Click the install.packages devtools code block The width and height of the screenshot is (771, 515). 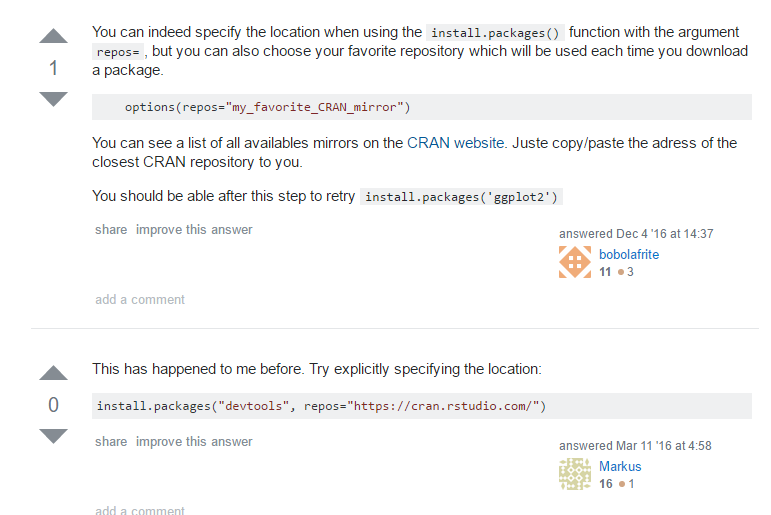pos(321,406)
